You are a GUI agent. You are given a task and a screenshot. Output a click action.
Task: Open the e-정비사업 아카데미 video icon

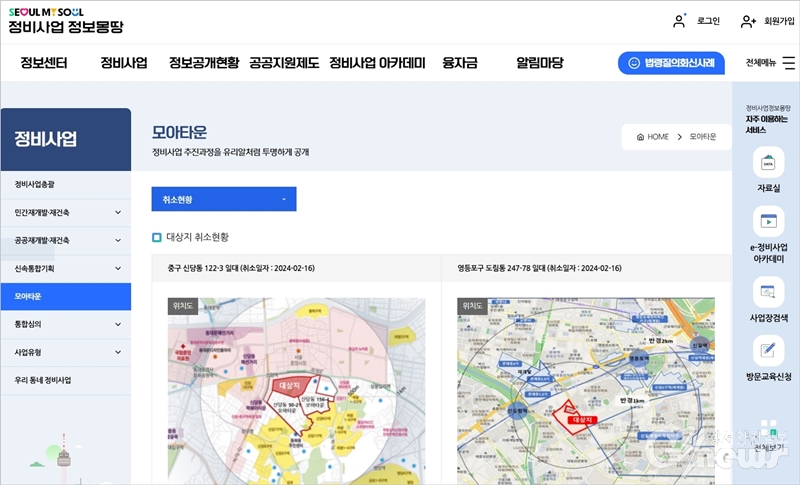(768, 221)
